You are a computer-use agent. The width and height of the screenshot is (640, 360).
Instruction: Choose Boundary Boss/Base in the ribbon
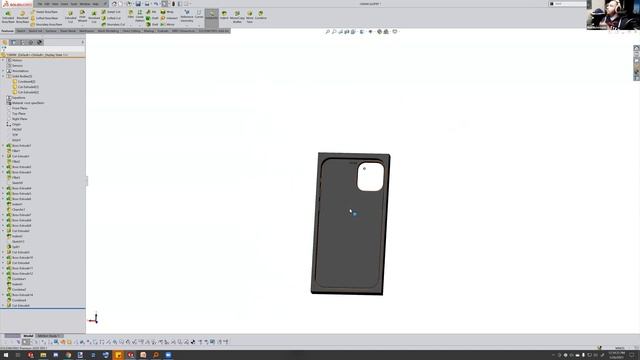[47, 24]
